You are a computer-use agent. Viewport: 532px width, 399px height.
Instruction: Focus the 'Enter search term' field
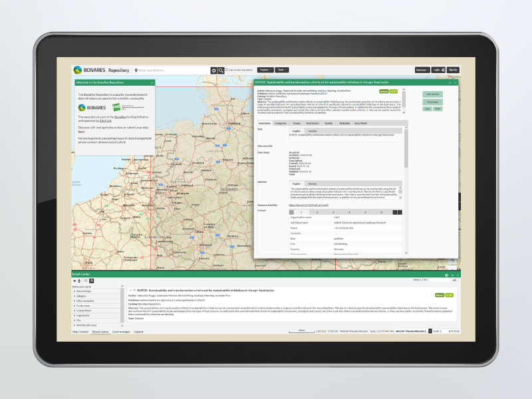pyautogui.click(x=174, y=70)
